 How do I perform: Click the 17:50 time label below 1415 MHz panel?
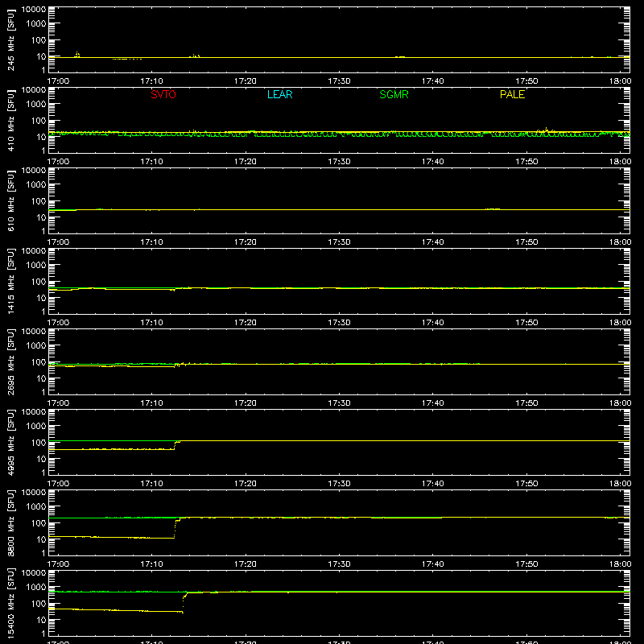pyautogui.click(x=526, y=323)
